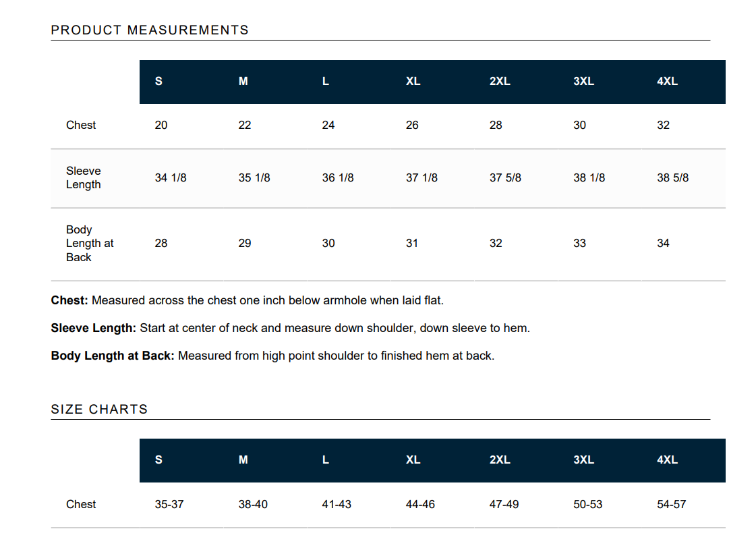Select the 2XL column header in measurements table
Screen dimensions: 756x552
pyautogui.click(x=500, y=82)
